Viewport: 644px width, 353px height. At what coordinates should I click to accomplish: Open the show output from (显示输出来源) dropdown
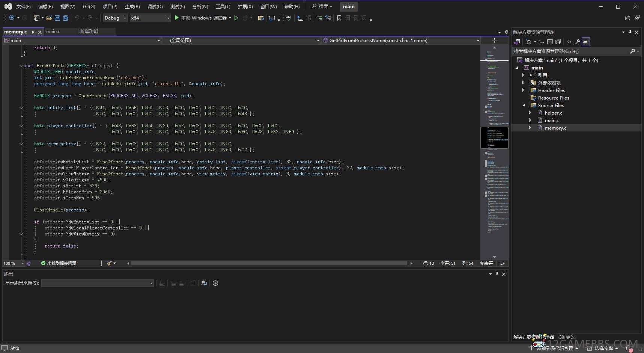[98, 283]
